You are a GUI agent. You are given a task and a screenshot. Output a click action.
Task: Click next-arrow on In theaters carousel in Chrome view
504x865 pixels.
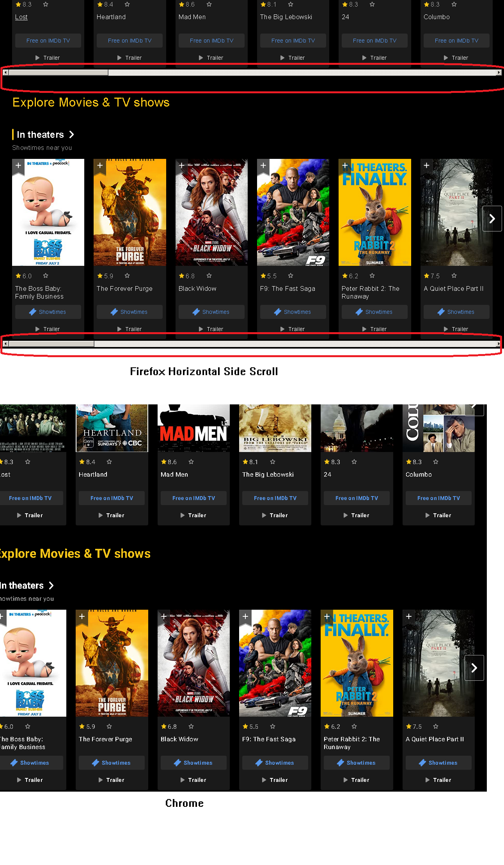(474, 668)
